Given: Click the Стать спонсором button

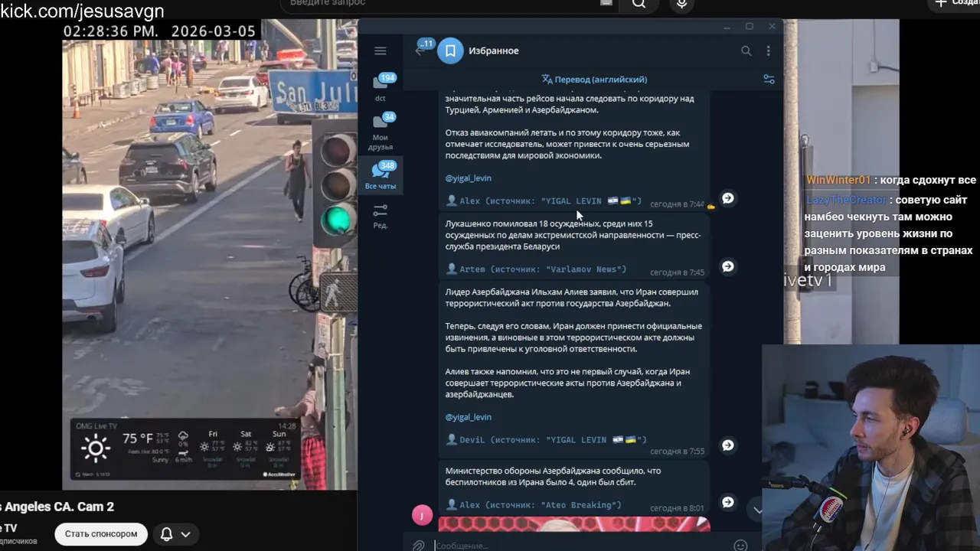Looking at the screenshot, I should coord(101,534).
